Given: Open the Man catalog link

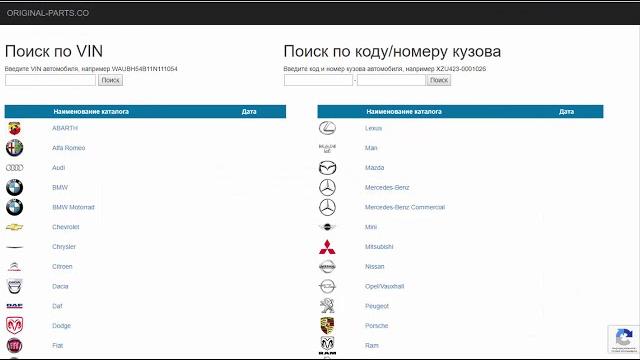Looking at the screenshot, I should [x=371, y=148].
